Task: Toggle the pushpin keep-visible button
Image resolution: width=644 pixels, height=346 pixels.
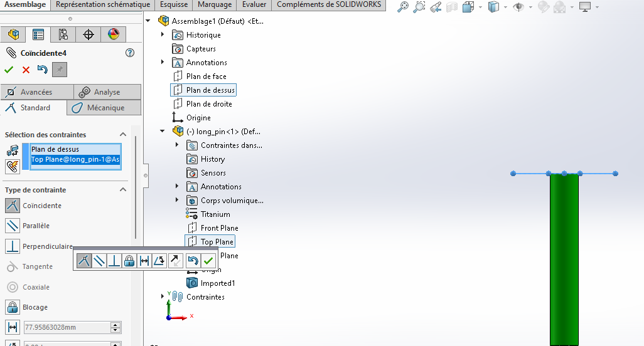Action: (60, 70)
